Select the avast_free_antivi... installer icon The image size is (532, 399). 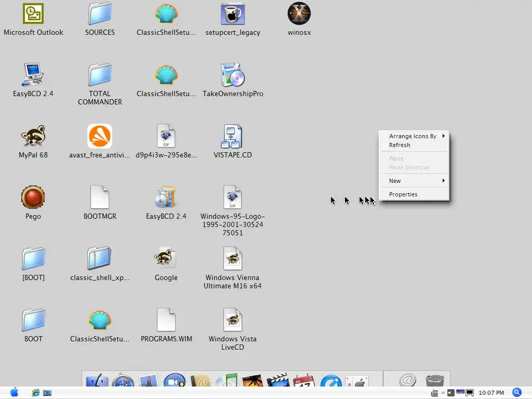(x=100, y=136)
